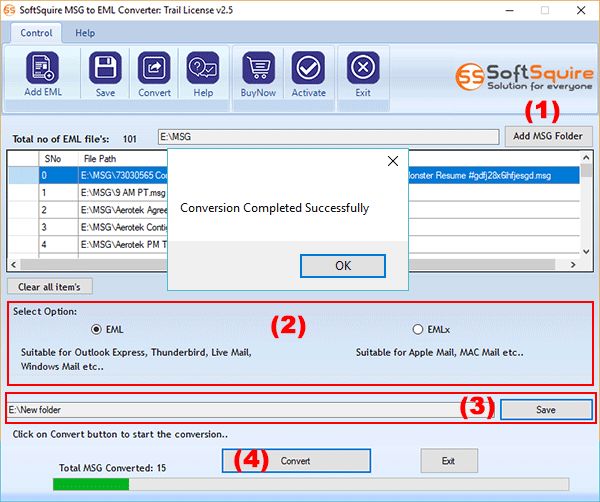Image resolution: width=600 pixels, height=502 pixels.
Task: Click the bottom Exit button
Action: [x=449, y=461]
